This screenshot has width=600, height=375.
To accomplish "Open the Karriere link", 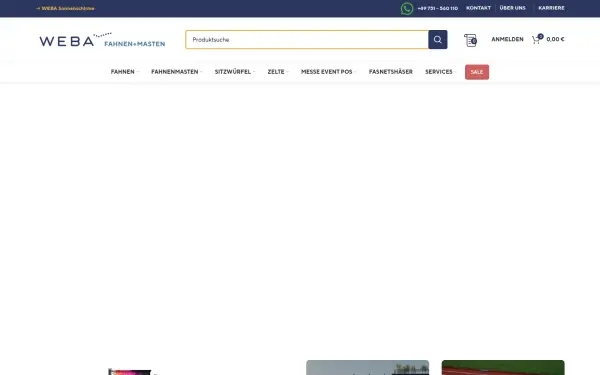I will coord(551,8).
